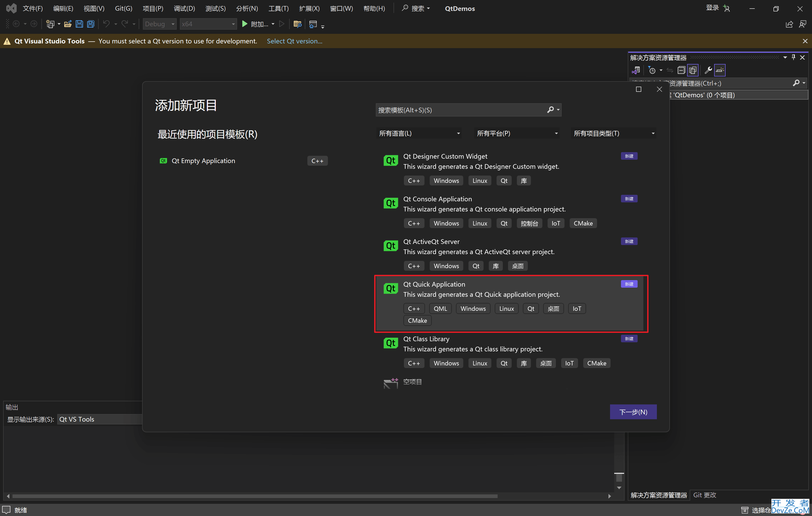
Task: Open the all languages dropdown
Action: (x=419, y=133)
